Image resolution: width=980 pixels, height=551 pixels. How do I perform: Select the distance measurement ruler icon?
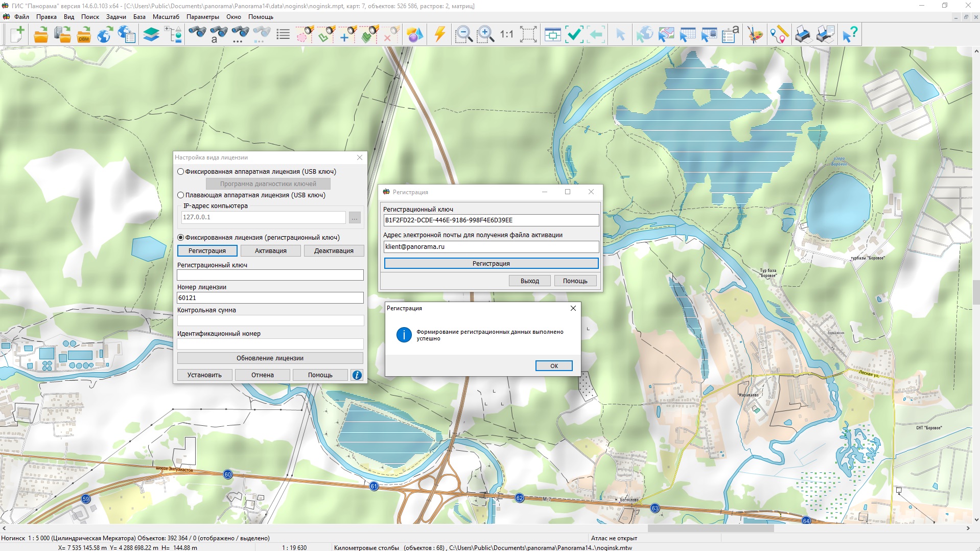point(779,35)
